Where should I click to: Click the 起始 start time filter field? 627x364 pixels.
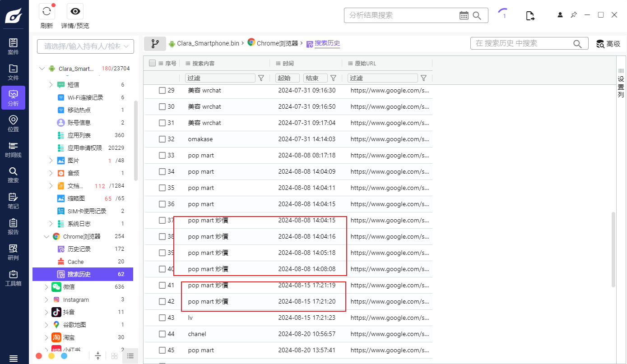(x=288, y=78)
